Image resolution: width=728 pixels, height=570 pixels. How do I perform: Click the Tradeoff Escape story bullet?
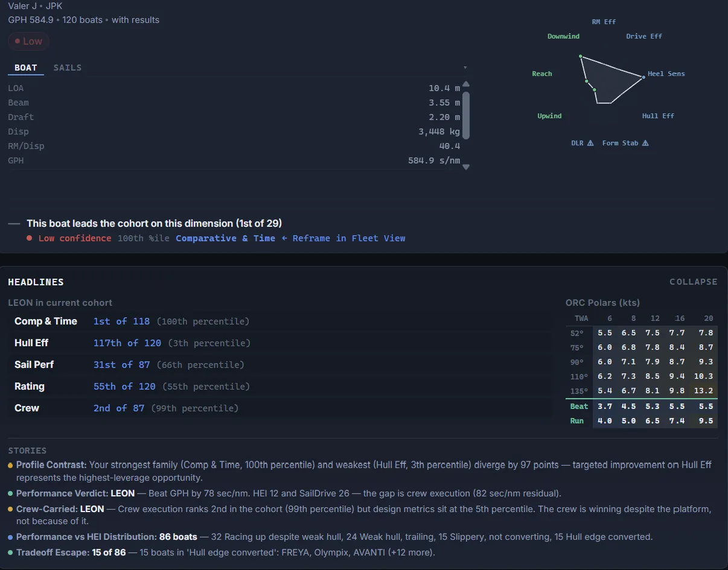(x=10, y=553)
